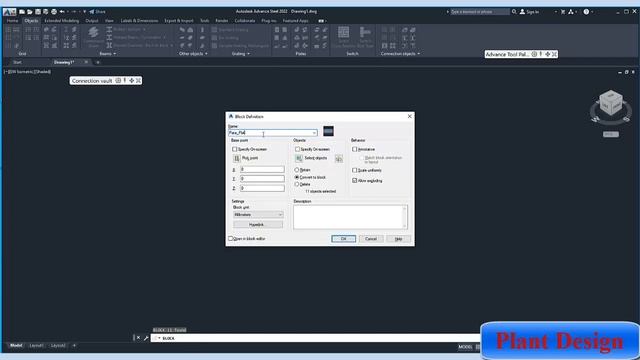This screenshot has height=360, width=640.
Task: Click the large table icon in the Switch panel
Action: pos(344,33)
